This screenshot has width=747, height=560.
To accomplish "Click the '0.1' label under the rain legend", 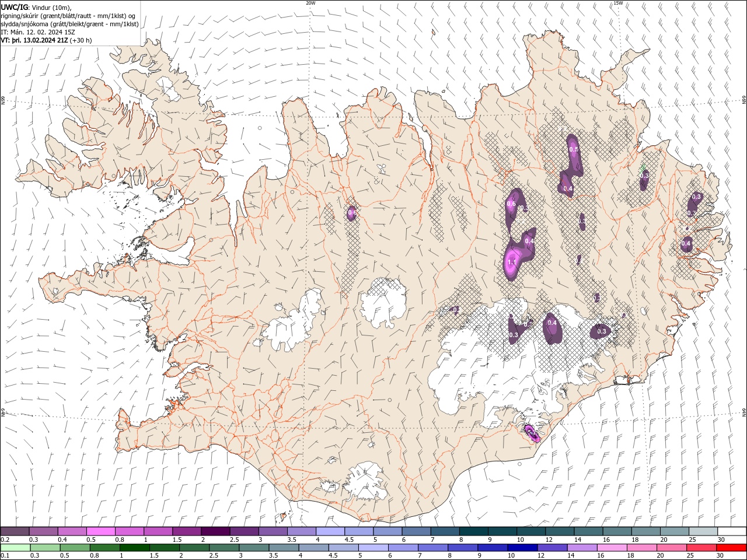I will pyautogui.click(x=5, y=556).
